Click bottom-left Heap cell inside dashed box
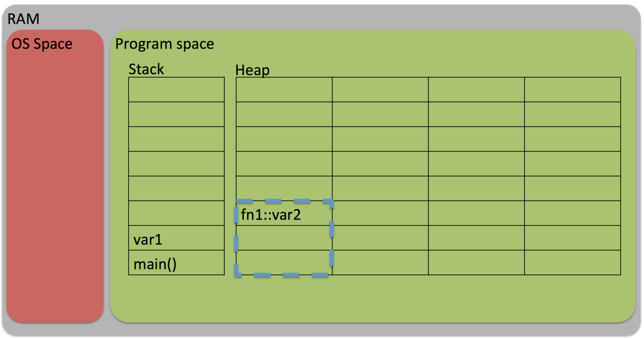The image size is (644, 339). pos(284,263)
